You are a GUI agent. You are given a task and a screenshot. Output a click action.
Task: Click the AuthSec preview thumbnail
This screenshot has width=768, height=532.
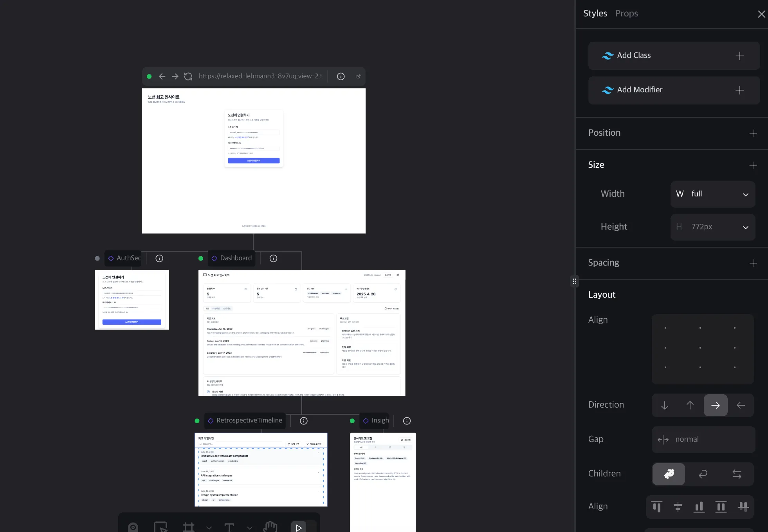[x=132, y=300]
